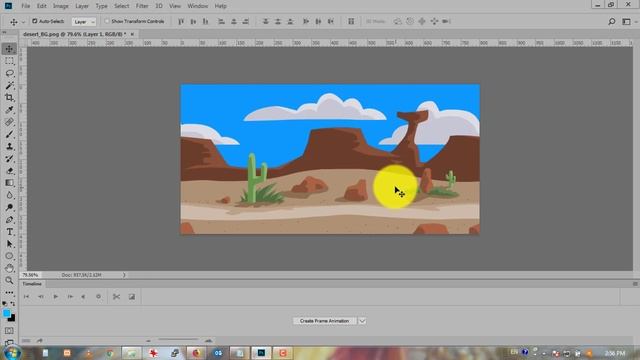This screenshot has height=360, width=640.
Task: Select the Healing Brush tool
Action: click(9, 122)
